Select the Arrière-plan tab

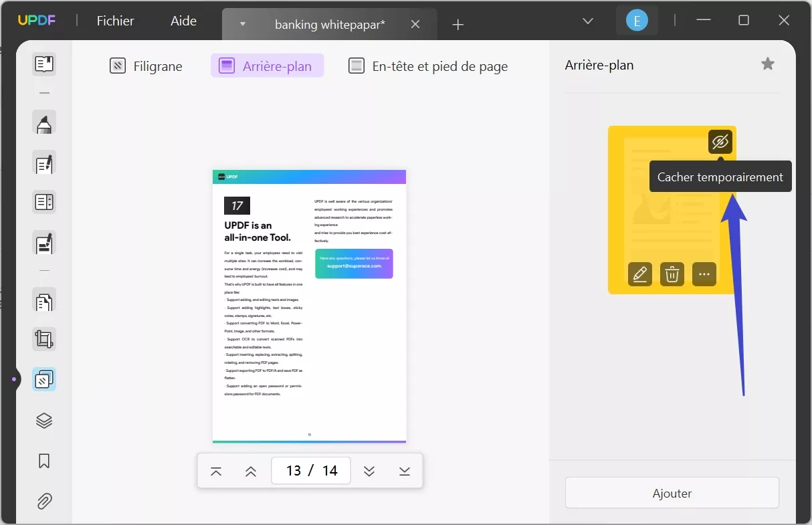[x=267, y=66]
